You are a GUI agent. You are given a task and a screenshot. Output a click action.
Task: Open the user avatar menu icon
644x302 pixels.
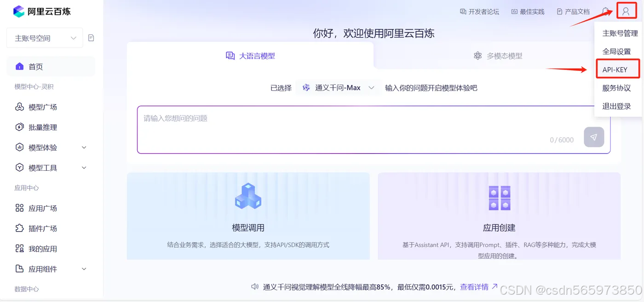tap(626, 11)
